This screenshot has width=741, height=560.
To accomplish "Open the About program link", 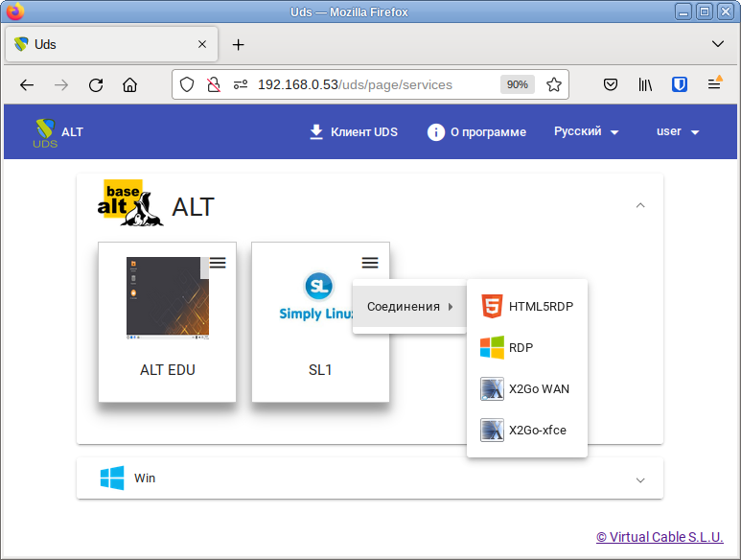I will (476, 131).
